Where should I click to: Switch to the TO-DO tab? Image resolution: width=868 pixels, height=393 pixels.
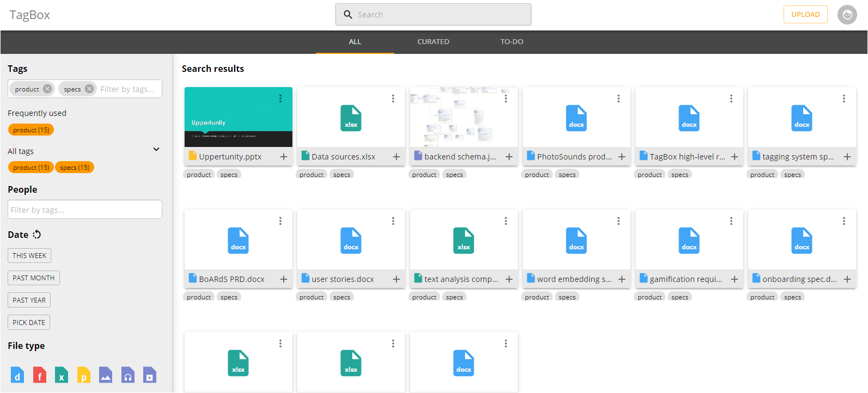512,42
